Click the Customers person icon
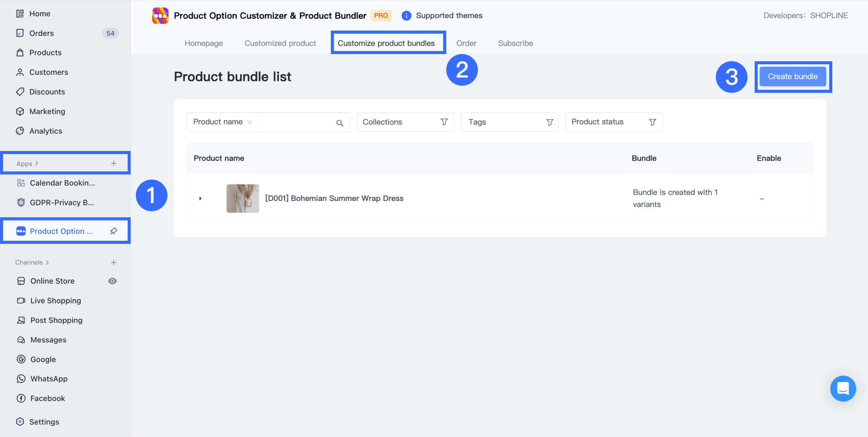This screenshot has height=437, width=868. [20, 72]
